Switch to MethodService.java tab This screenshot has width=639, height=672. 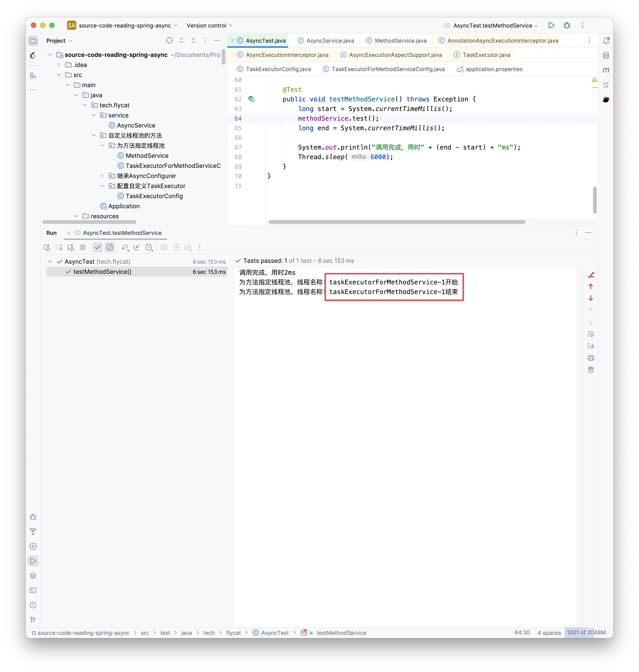point(396,41)
